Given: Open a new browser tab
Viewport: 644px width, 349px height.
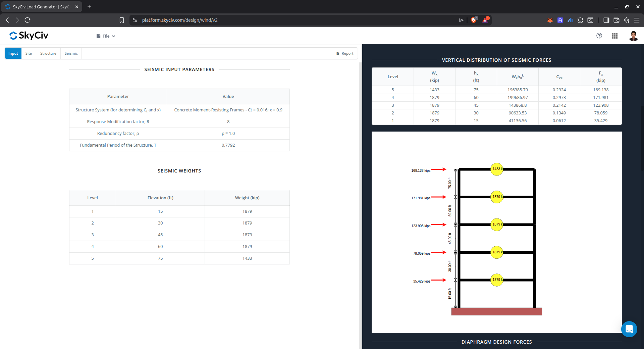Looking at the screenshot, I should click(x=89, y=7).
